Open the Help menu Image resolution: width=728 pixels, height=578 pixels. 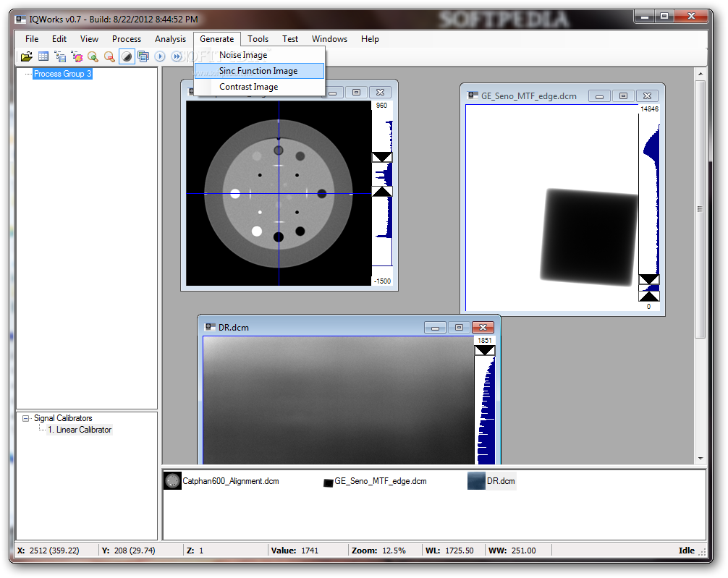(370, 39)
